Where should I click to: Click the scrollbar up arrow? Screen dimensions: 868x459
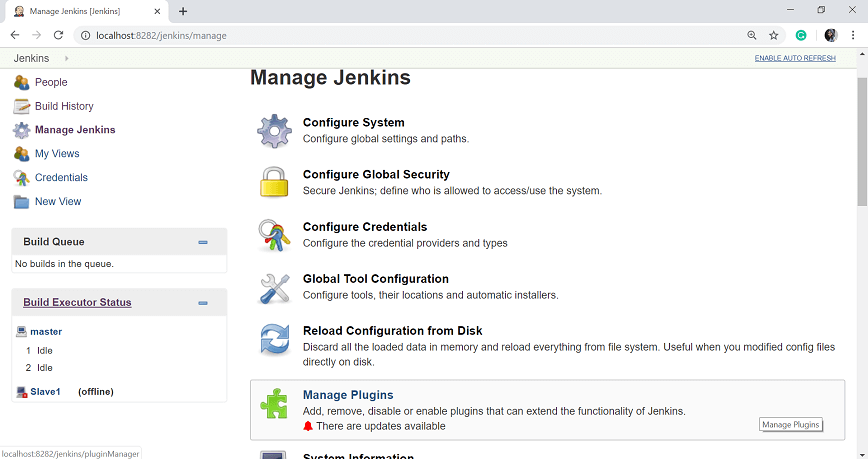pyautogui.click(x=862, y=54)
